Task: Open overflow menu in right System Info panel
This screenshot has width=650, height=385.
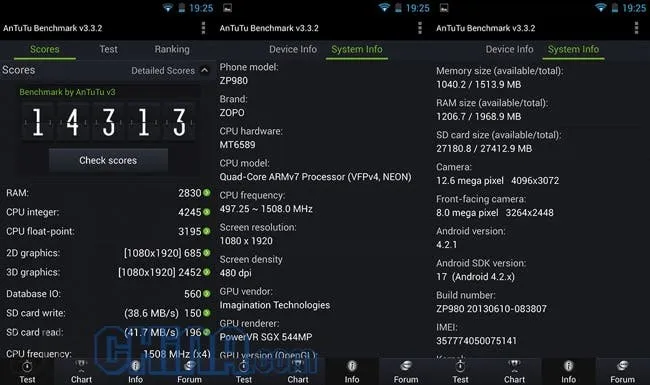Action: 636,28
